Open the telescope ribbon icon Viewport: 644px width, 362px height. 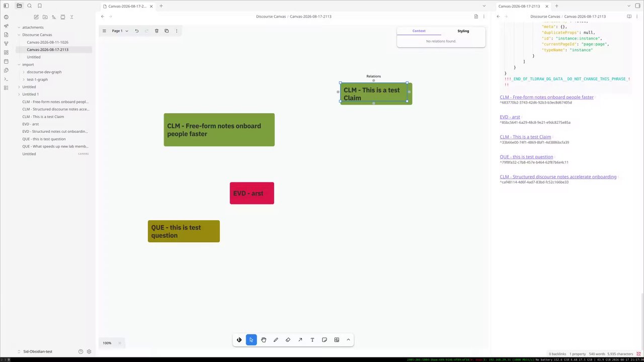[6, 26]
